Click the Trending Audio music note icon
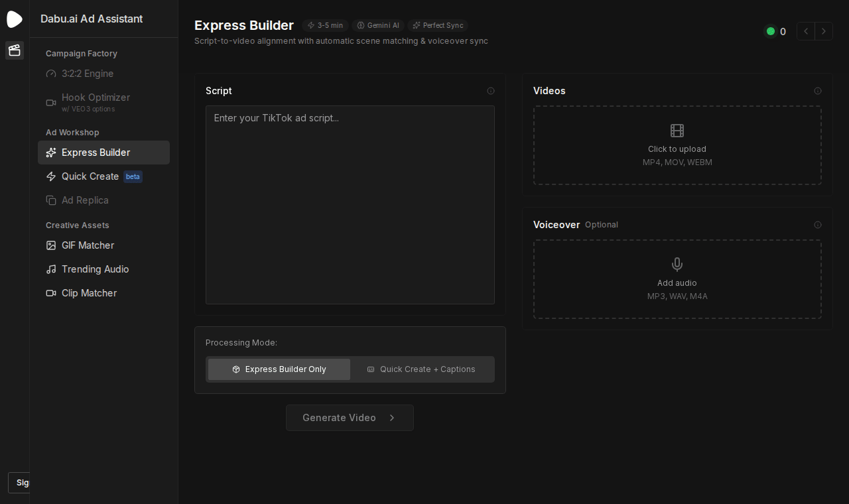This screenshot has height=504, width=849. pyautogui.click(x=51, y=269)
